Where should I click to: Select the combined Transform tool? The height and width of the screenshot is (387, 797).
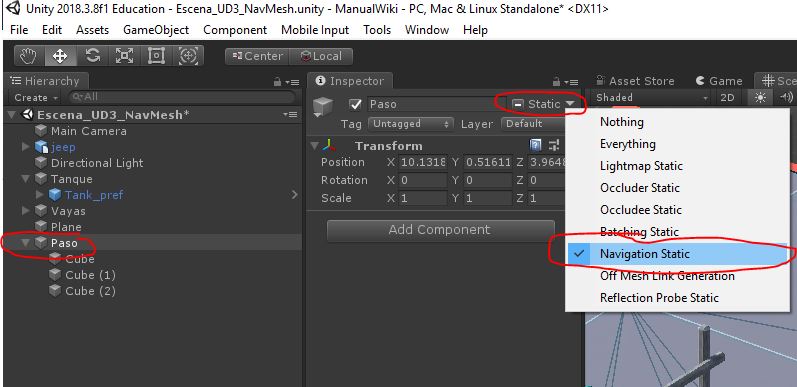tap(188, 56)
